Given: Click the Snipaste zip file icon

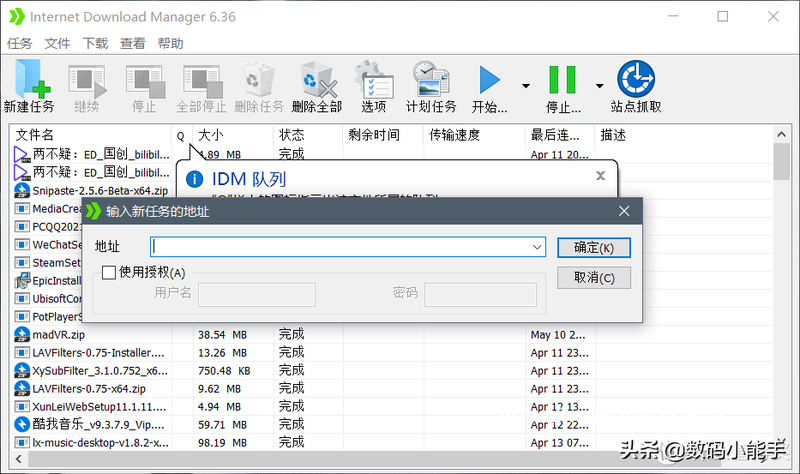Looking at the screenshot, I should (x=22, y=190).
